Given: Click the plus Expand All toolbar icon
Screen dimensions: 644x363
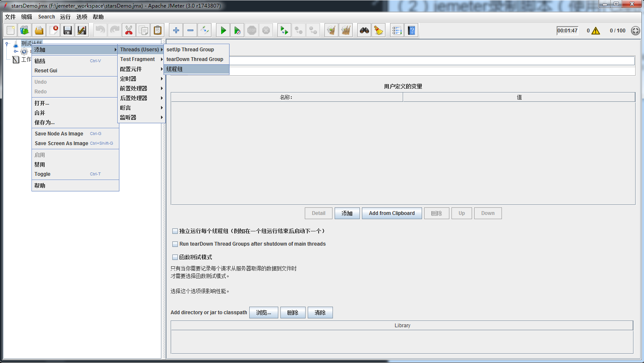Looking at the screenshot, I should (x=176, y=30).
